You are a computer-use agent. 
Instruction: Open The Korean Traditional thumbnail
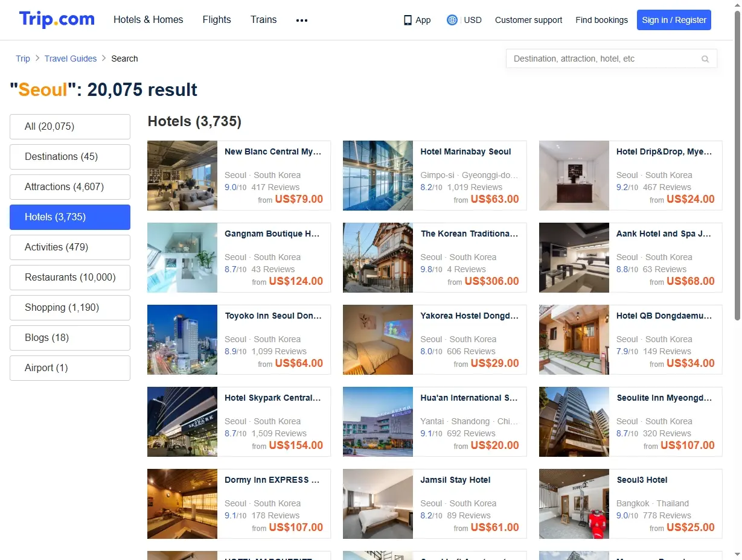tap(378, 258)
